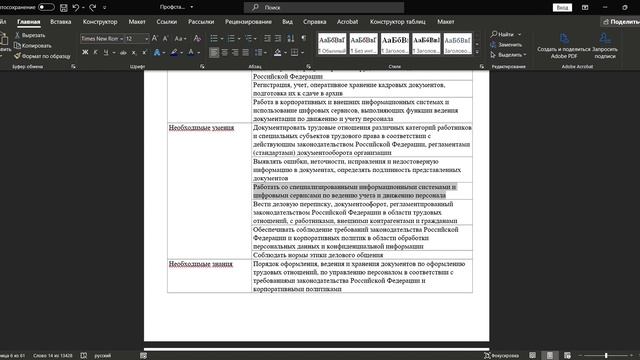Cut selection with Вырезать

[30, 35]
